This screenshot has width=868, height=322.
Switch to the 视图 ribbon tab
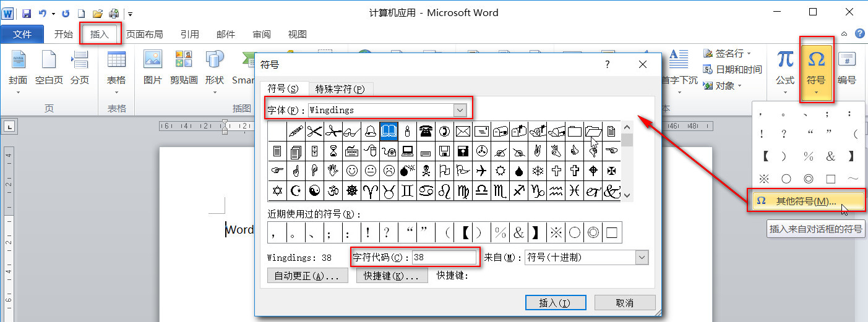(x=298, y=35)
